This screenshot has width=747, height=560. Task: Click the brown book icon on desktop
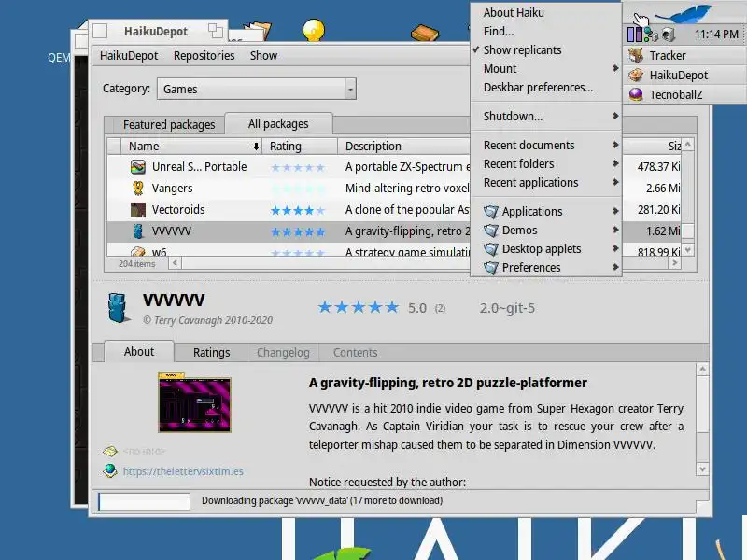pyautogui.click(x=425, y=33)
